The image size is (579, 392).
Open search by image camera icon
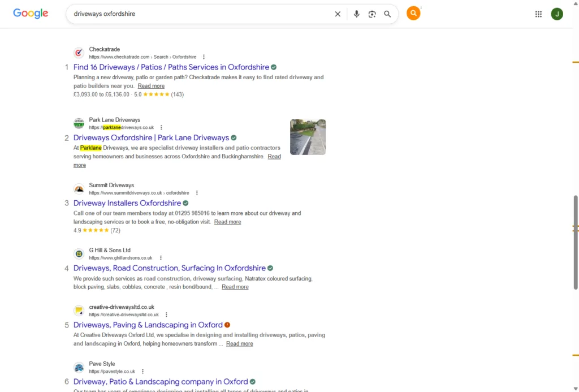[x=372, y=14]
